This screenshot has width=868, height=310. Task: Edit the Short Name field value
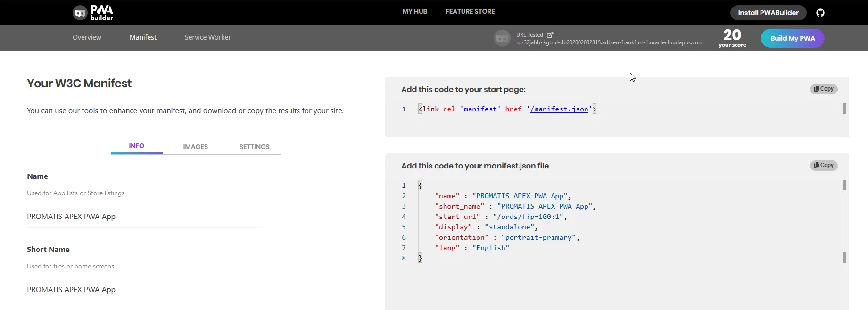point(144,290)
